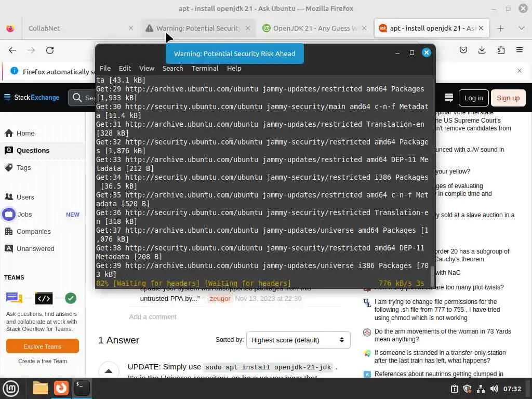The image size is (532, 399).
Task: Click the Sign up button
Action: pyautogui.click(x=508, y=98)
